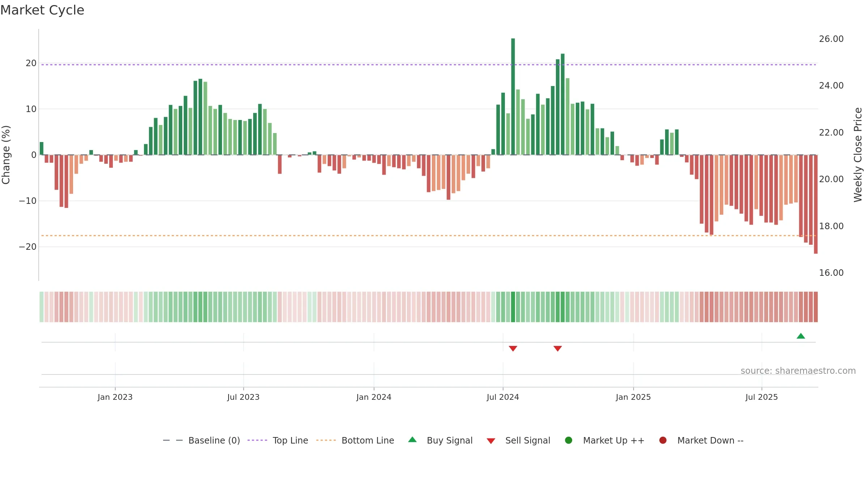The height and width of the screenshot is (488, 868).
Task: Click the Jul 2023 axis label
Action: coord(243,397)
